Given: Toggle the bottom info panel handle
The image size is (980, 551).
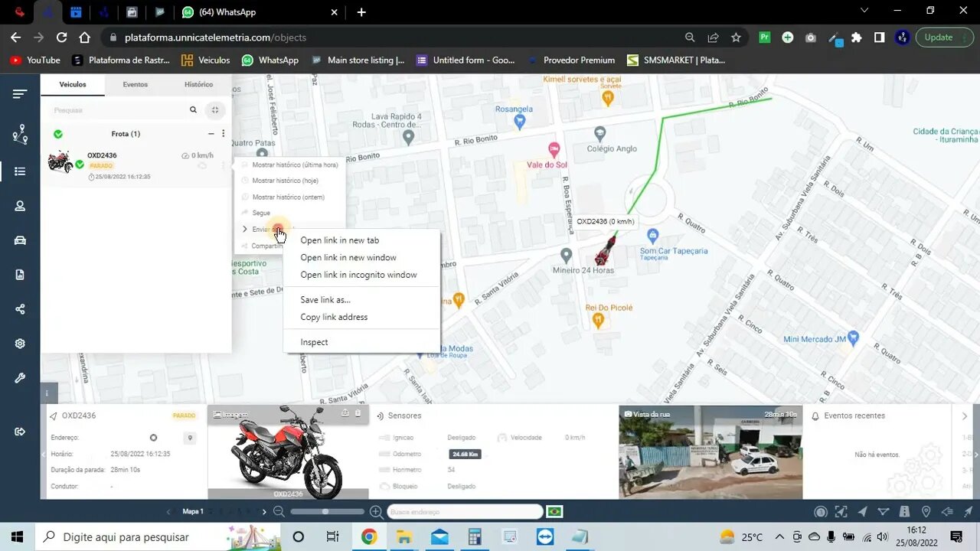Looking at the screenshot, I should tap(48, 393).
